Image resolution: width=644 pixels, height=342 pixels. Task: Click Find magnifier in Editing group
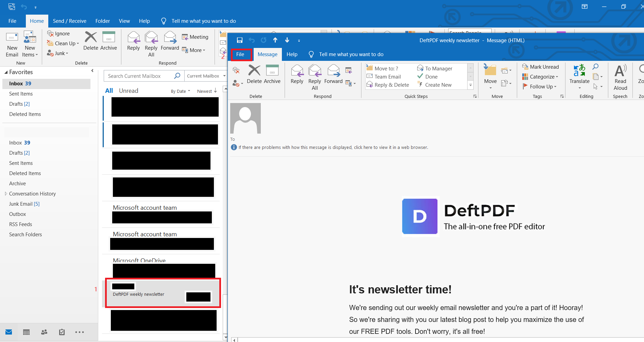[595, 67]
